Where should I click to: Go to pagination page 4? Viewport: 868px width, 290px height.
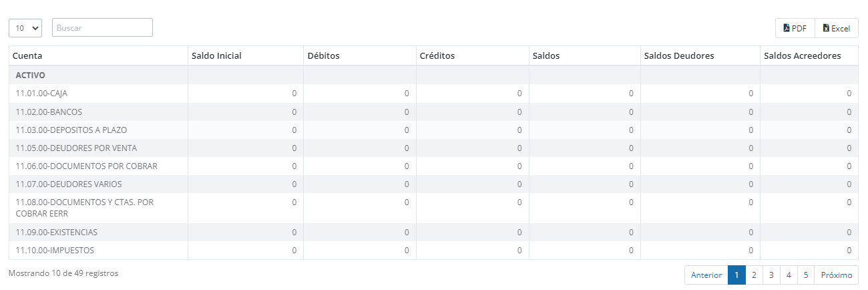click(x=789, y=275)
